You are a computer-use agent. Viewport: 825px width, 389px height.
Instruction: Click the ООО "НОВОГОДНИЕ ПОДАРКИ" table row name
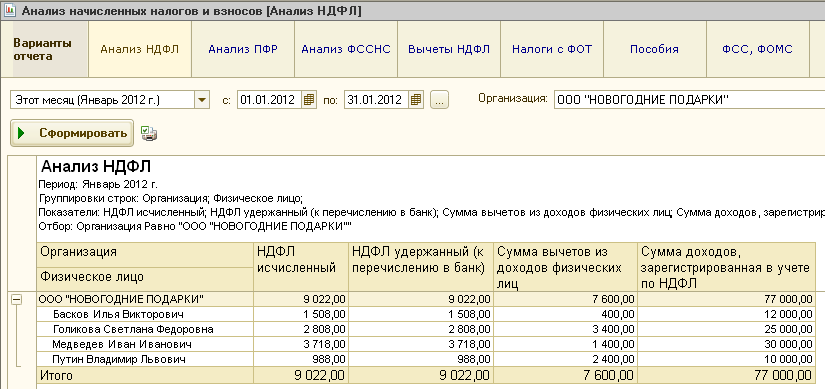click(122, 300)
